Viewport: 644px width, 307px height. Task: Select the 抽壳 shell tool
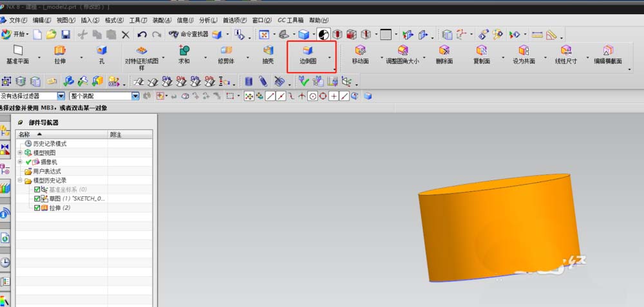[x=268, y=55]
